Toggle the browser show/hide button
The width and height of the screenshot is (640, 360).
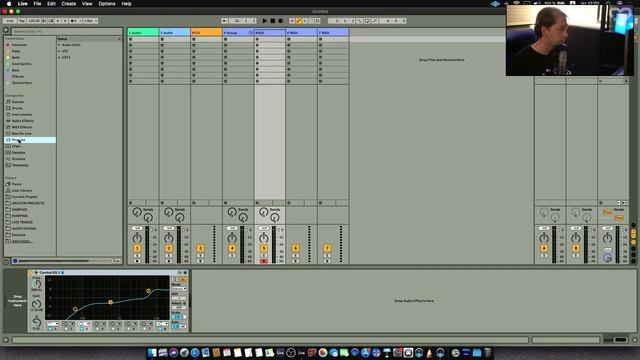click(x=6, y=30)
